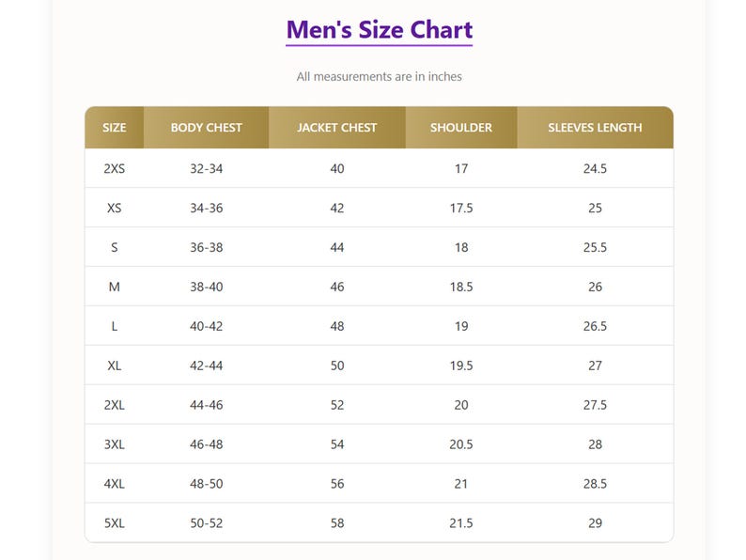The image size is (746, 560).
Task: Click body chest value 46-48
Action: (206, 444)
